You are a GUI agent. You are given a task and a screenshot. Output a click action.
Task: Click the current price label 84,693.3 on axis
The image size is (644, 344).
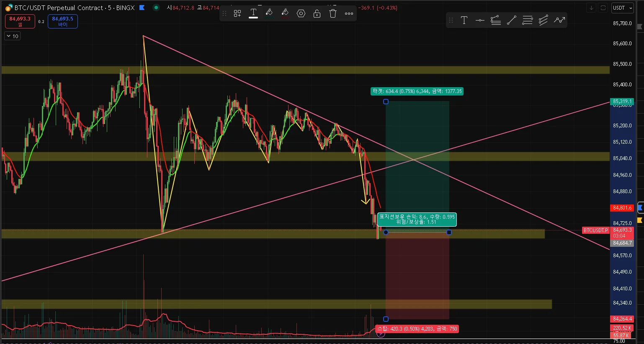point(622,230)
